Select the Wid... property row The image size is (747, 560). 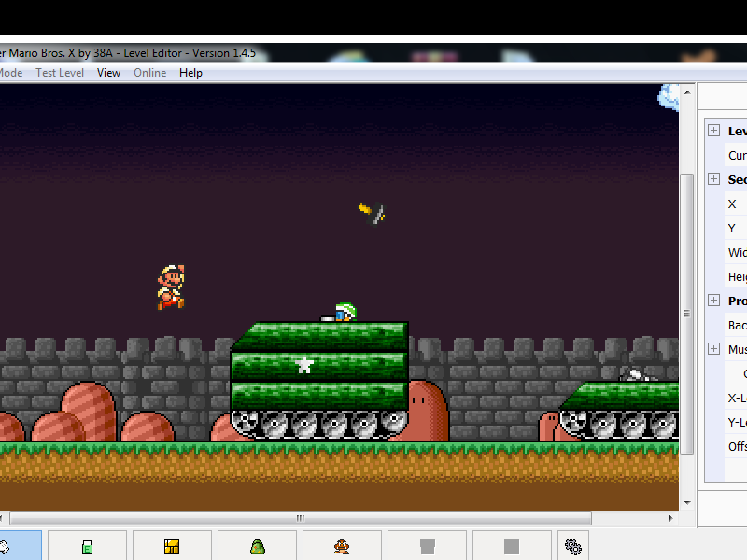(736, 253)
